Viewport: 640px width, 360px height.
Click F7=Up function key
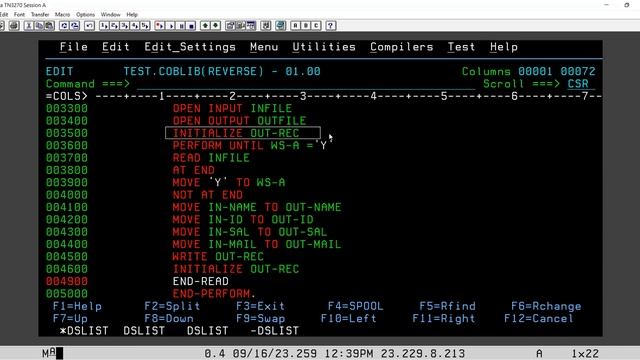70,318
